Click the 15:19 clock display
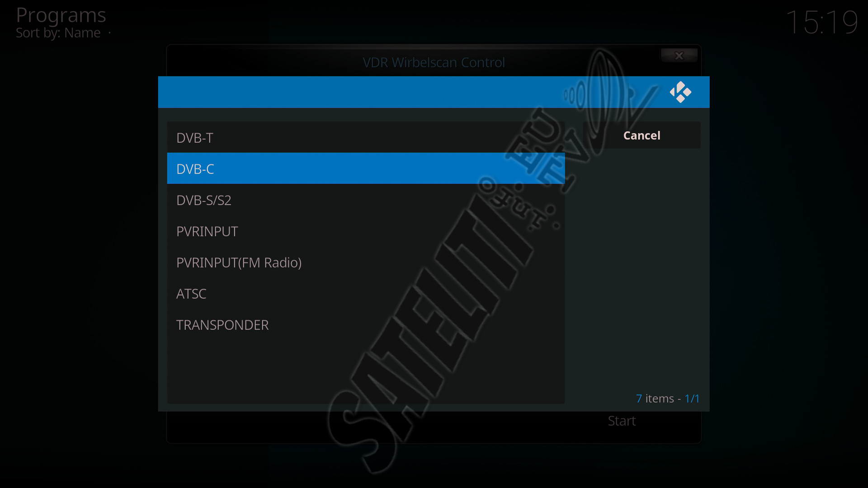 point(821,22)
